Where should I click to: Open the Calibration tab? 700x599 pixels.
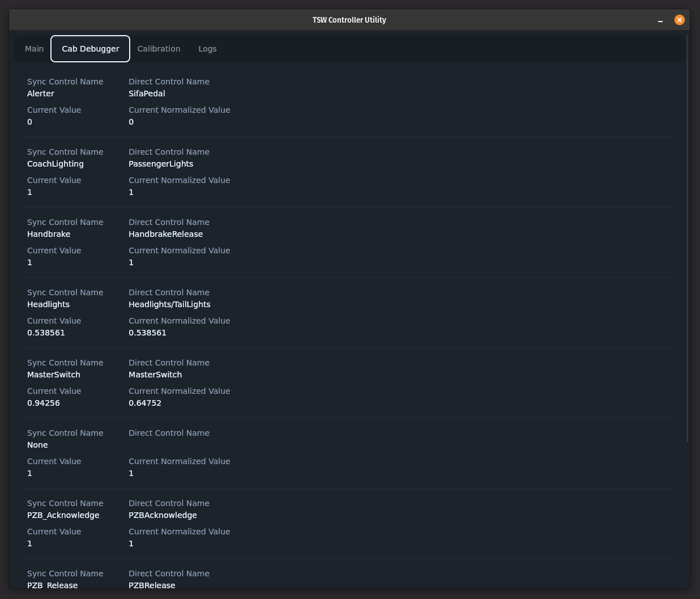(159, 49)
